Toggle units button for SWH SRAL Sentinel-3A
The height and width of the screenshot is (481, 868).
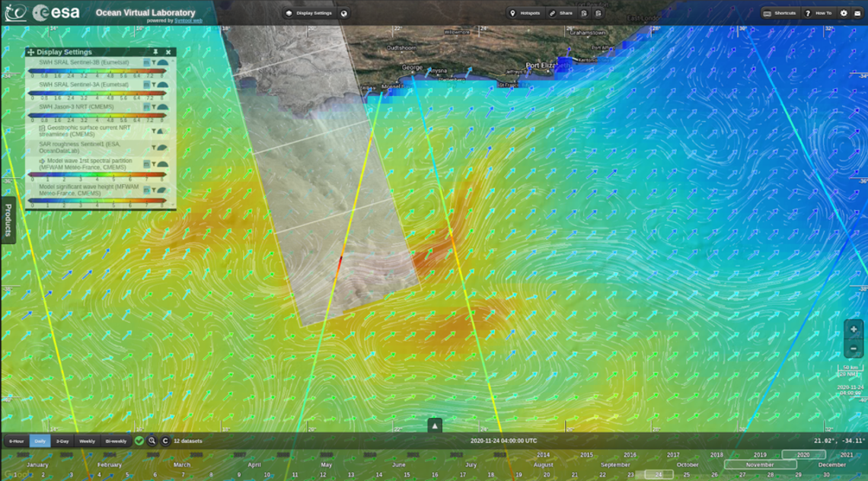(x=147, y=84)
